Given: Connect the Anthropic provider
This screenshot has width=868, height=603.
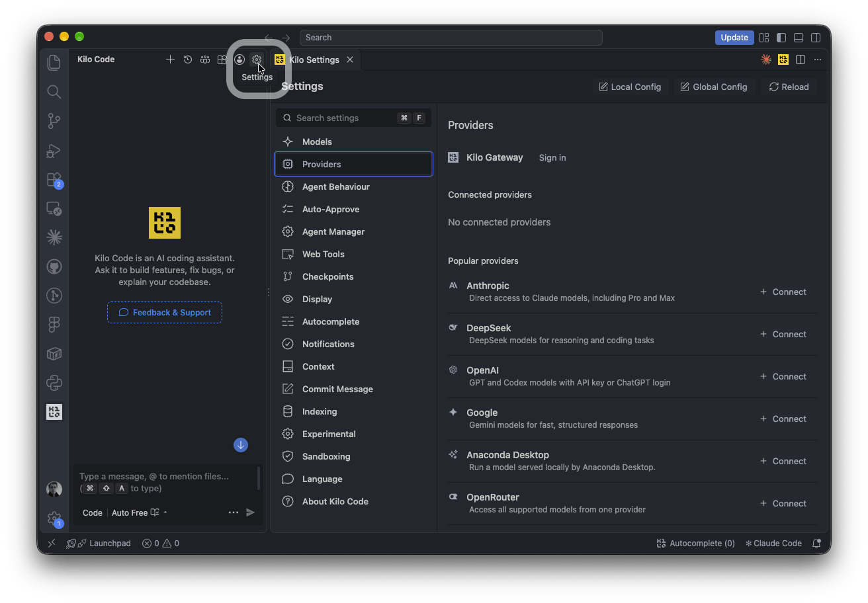Looking at the screenshot, I should tap(783, 292).
